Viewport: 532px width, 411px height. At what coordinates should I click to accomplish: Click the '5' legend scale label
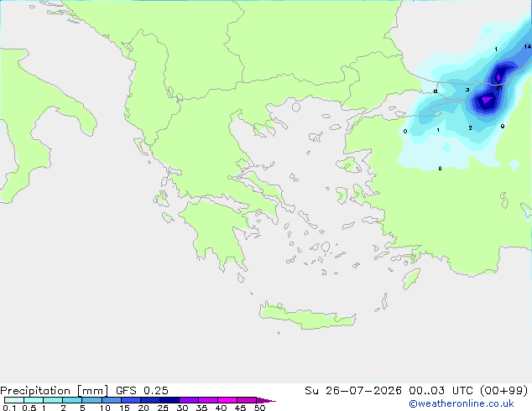coord(82,408)
